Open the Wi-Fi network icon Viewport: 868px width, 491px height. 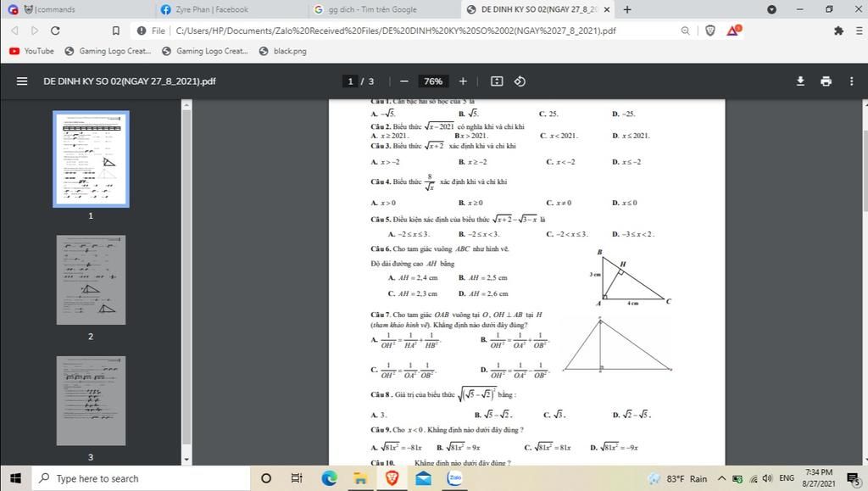pos(753,478)
